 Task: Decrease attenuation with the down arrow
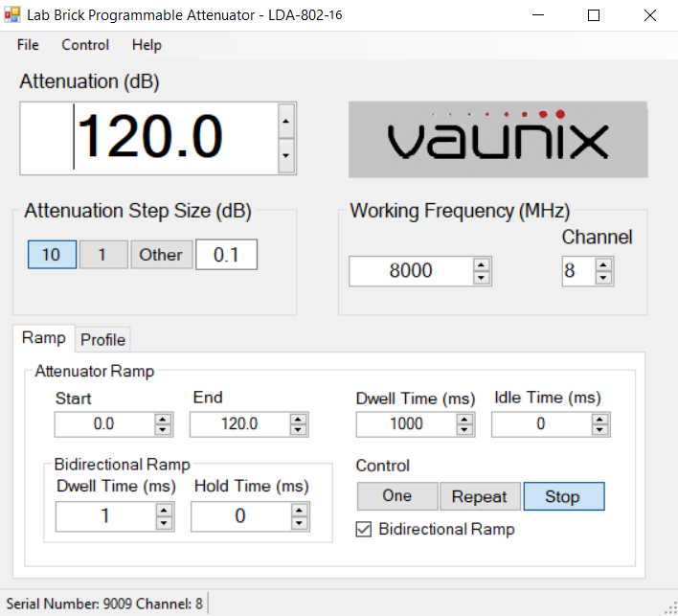285,155
